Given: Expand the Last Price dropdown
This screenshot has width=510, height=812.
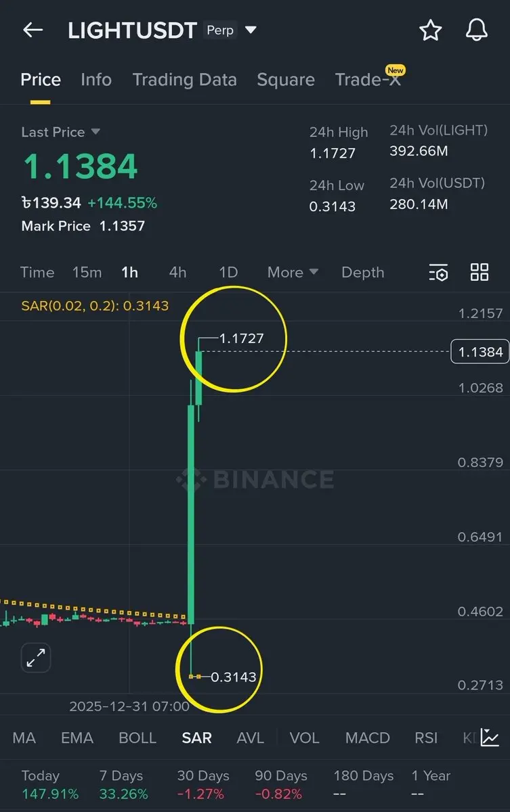Looking at the screenshot, I should pyautogui.click(x=95, y=132).
